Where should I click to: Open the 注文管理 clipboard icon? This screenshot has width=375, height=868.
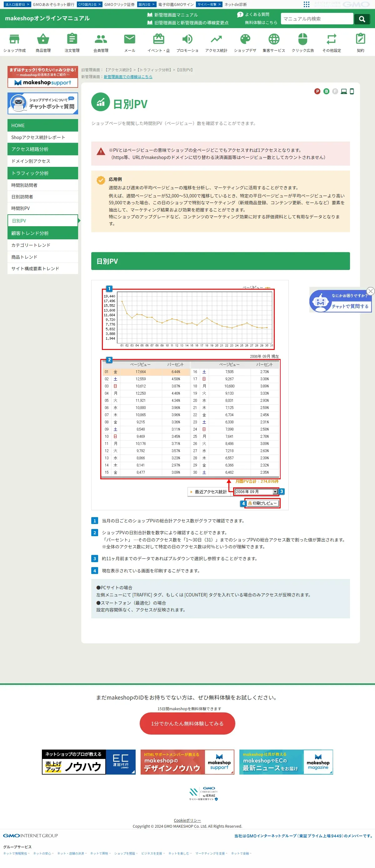72,39
